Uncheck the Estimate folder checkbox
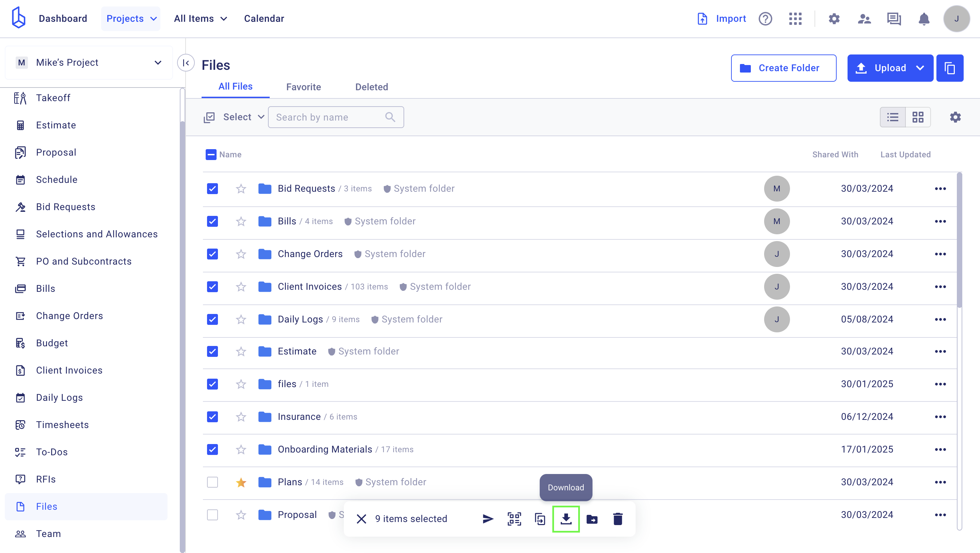This screenshot has width=980, height=553. [x=212, y=351]
